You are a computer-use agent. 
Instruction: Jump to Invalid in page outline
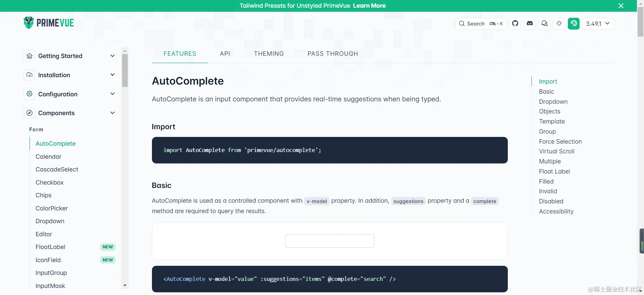[548, 191]
